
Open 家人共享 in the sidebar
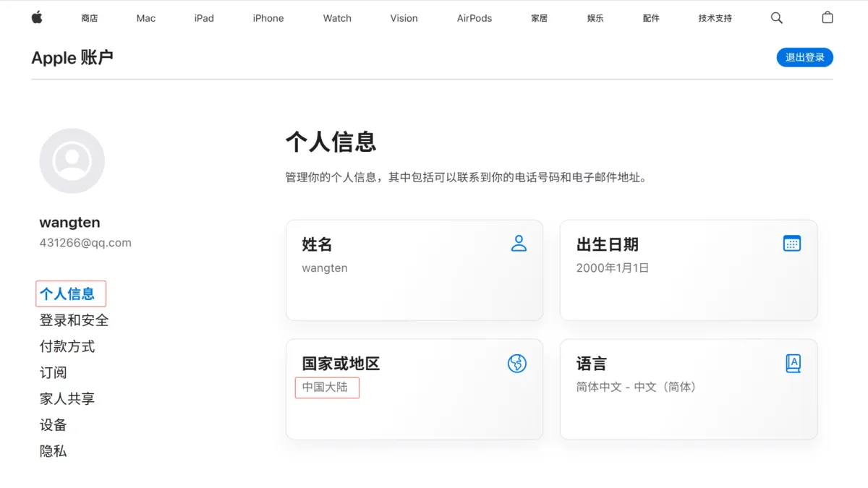67,398
